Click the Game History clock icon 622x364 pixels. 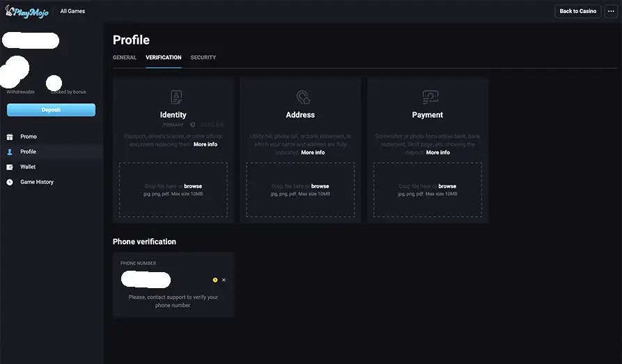coord(10,182)
